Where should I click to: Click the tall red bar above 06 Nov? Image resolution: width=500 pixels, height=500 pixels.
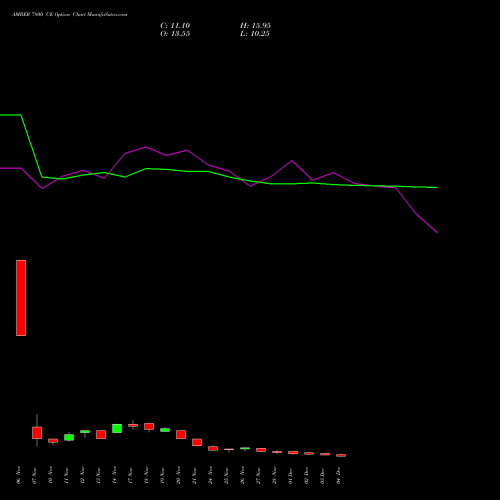click(21, 298)
